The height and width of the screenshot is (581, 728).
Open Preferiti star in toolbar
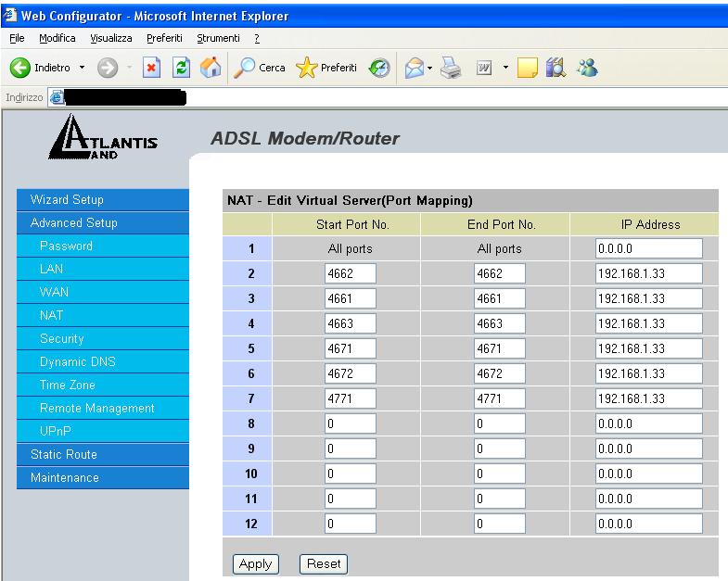(306, 68)
